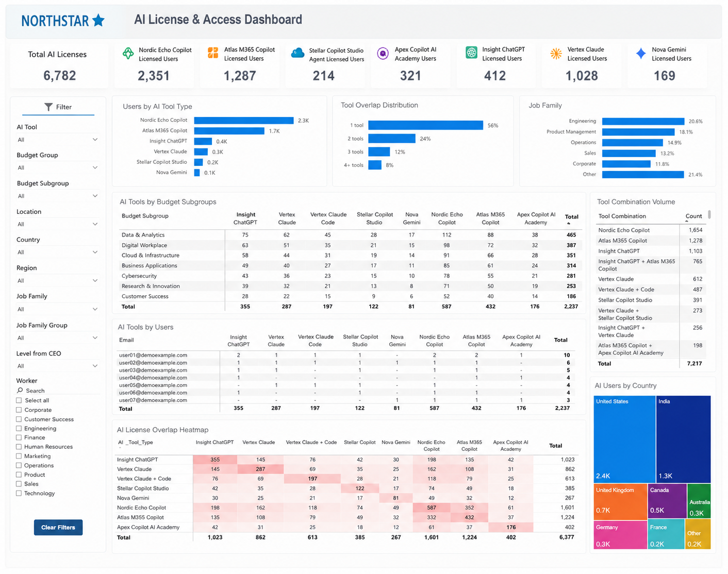The image size is (728, 574).
Task: Click the Stellar Copilot Studio cloud icon
Action: [298, 53]
